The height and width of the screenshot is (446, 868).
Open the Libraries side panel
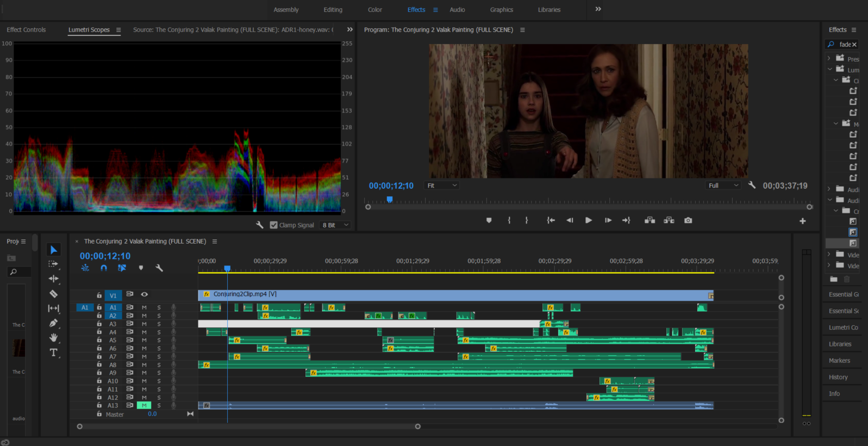tap(840, 344)
